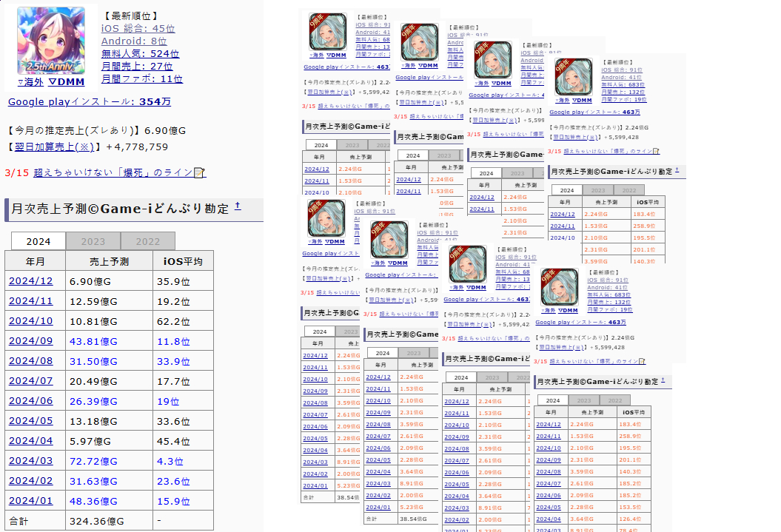The width and height of the screenshot is (781, 532).
Task: Open the 無料人気: 524位 link
Action: click(x=141, y=54)
